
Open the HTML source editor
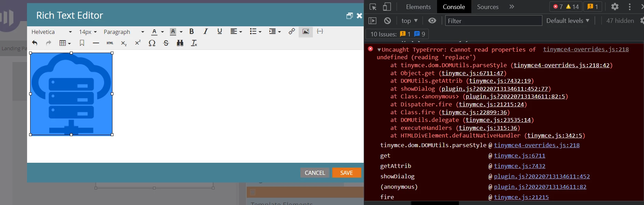coord(110,43)
